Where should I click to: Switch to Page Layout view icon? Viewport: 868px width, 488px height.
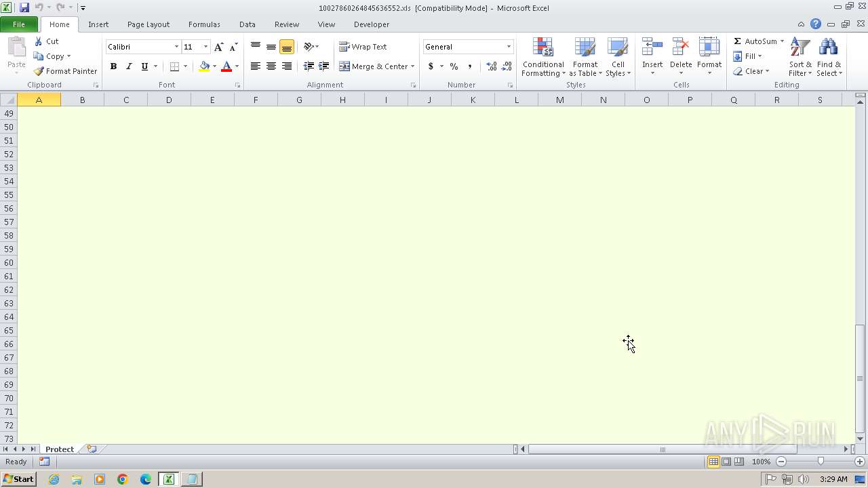pos(726,462)
